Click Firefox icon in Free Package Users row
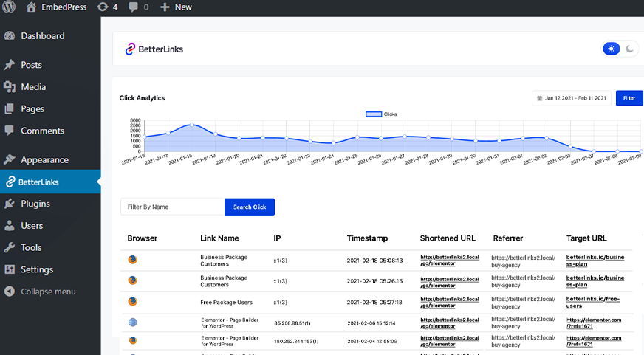Screen dimensions: 644x355 pos(132,301)
